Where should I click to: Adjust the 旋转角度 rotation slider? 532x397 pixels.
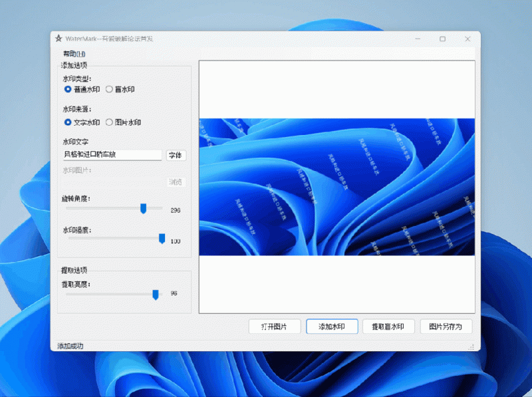143,208
